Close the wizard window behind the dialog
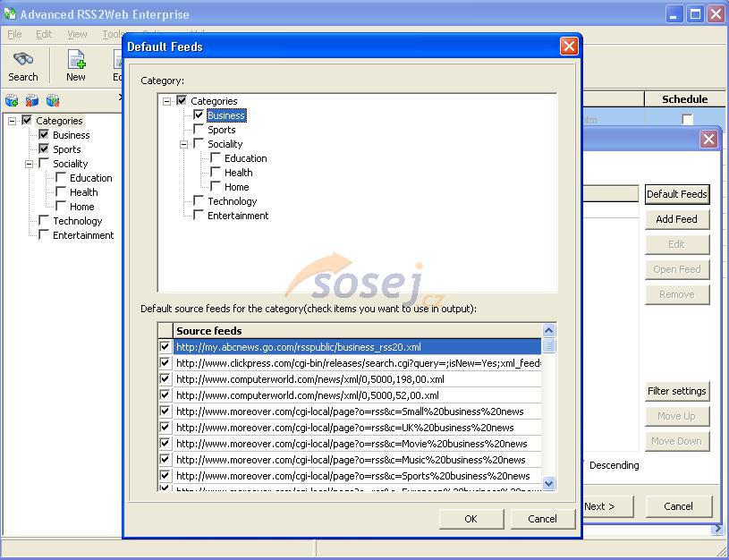The height and width of the screenshot is (560, 729). (708, 139)
